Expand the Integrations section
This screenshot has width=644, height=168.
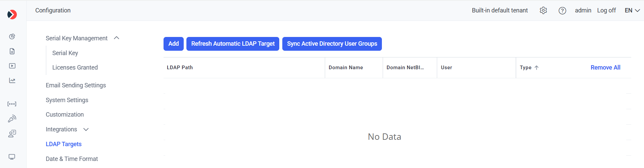(86, 129)
